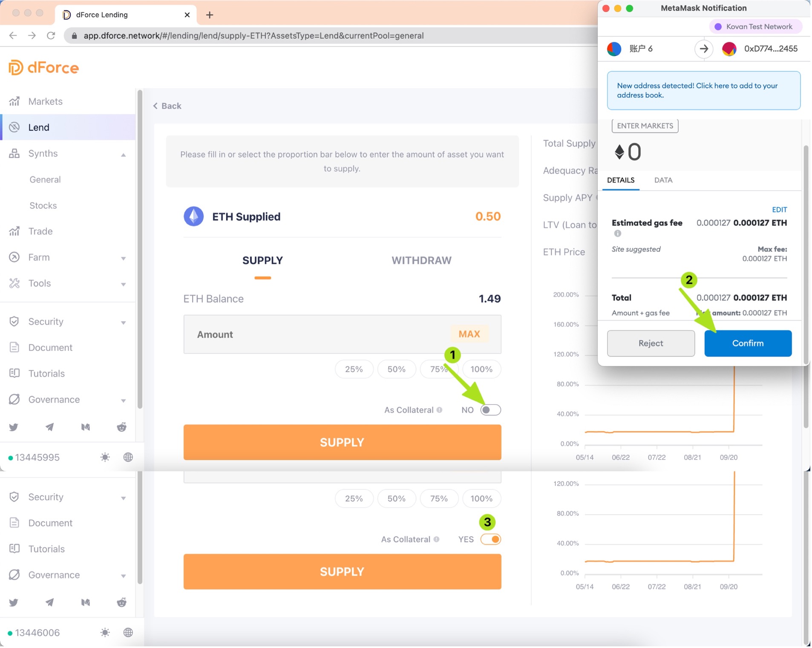
Task: Click the Farm sidebar icon
Action: [14, 257]
